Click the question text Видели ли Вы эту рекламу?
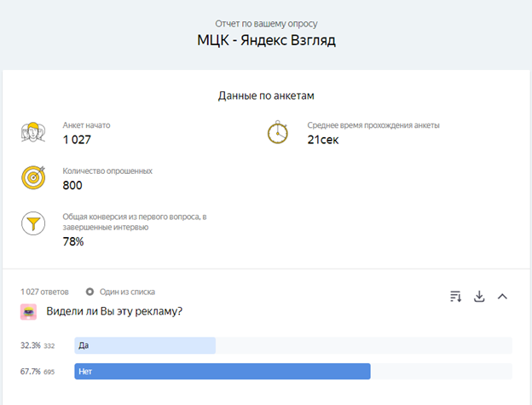532x405 pixels. coord(114,311)
